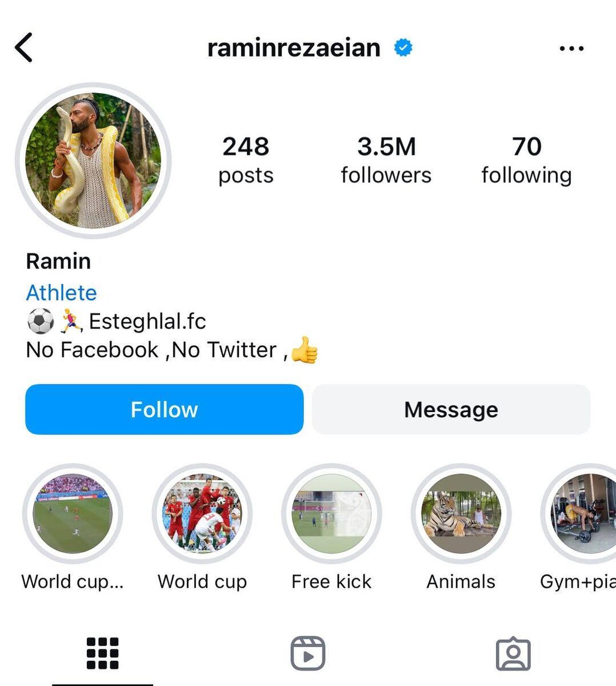Tap the raminrezaeian username title
The image size is (616, 686).
[294, 48]
